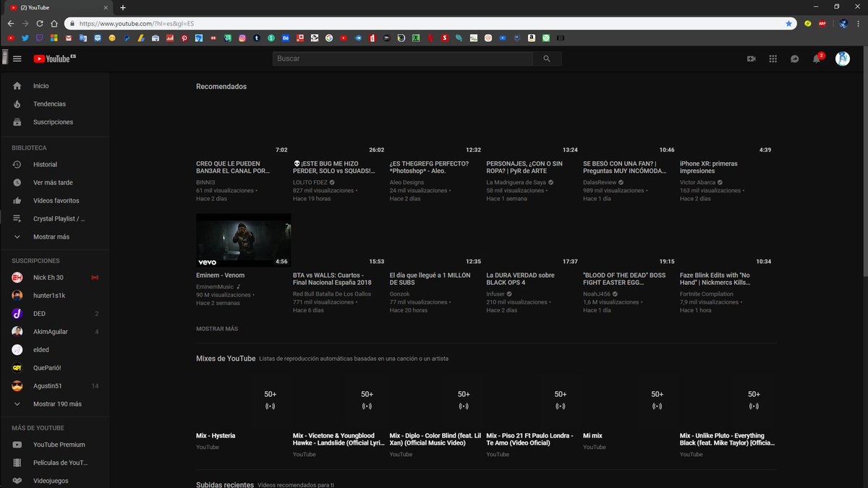Open EminemMusic channel under Venom video
Image resolution: width=868 pixels, height=488 pixels.
(x=215, y=287)
